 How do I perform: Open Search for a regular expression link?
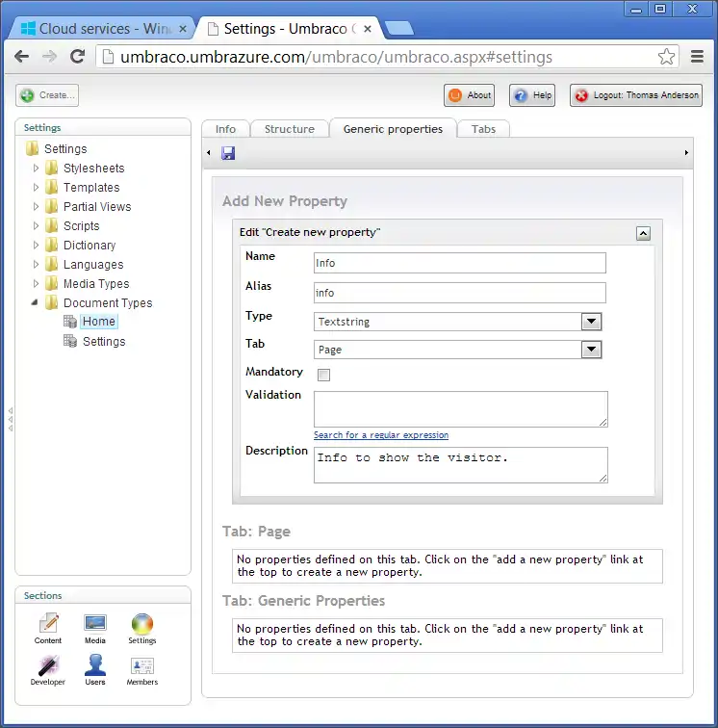click(x=381, y=435)
